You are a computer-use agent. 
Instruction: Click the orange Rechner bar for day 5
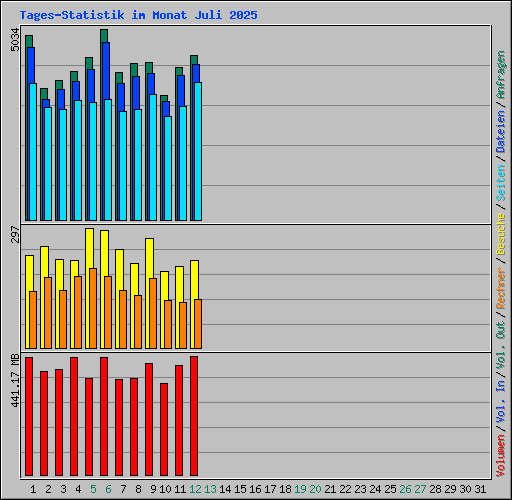[x=93, y=309]
